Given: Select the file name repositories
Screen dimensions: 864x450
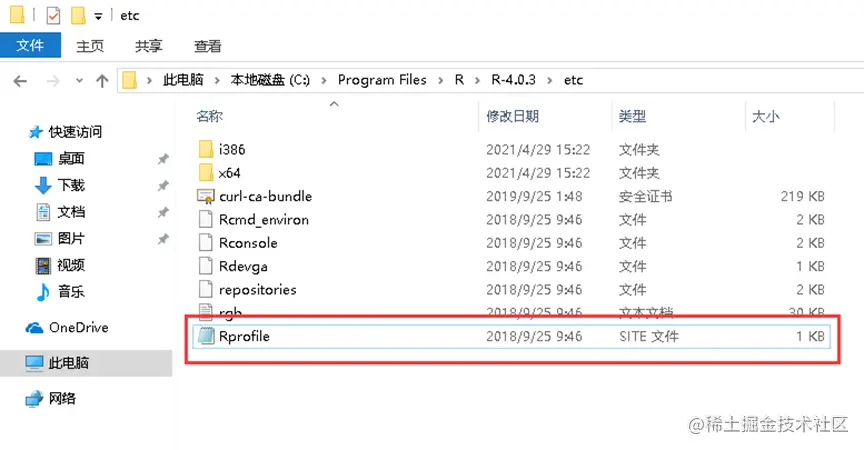Looking at the screenshot, I should (257, 290).
